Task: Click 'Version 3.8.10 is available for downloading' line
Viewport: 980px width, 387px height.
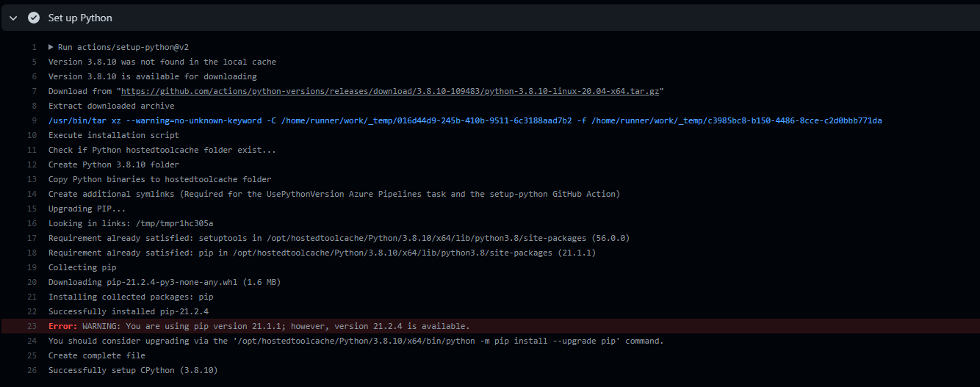Action: (153, 76)
